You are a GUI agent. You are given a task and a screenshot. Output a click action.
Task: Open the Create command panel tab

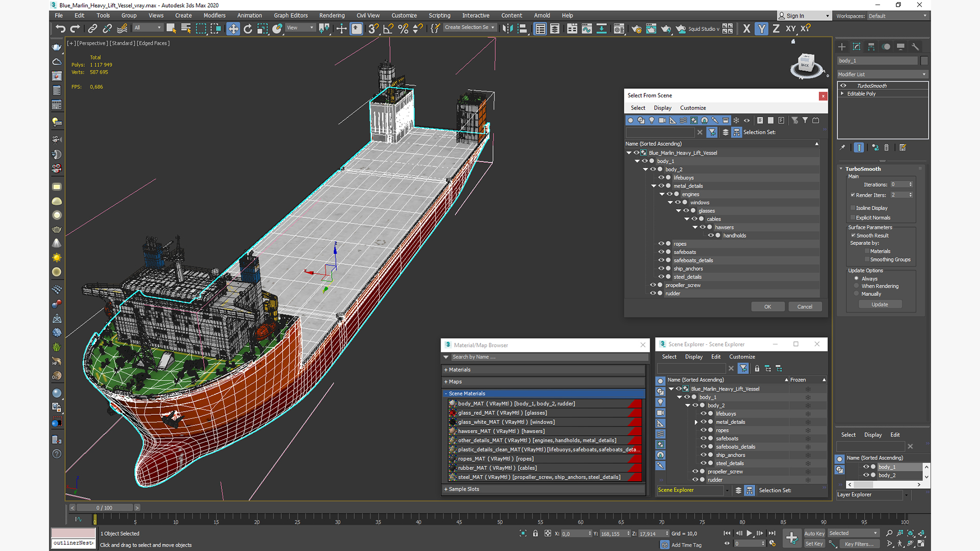pos(842,46)
